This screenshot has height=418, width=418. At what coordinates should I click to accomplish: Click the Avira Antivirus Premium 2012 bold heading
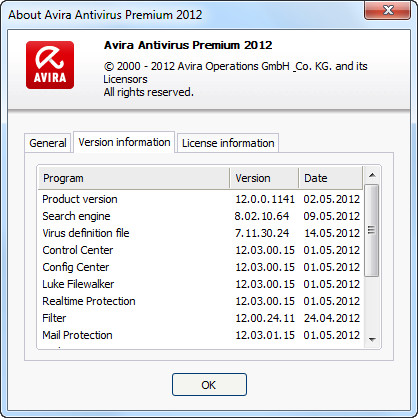point(188,45)
